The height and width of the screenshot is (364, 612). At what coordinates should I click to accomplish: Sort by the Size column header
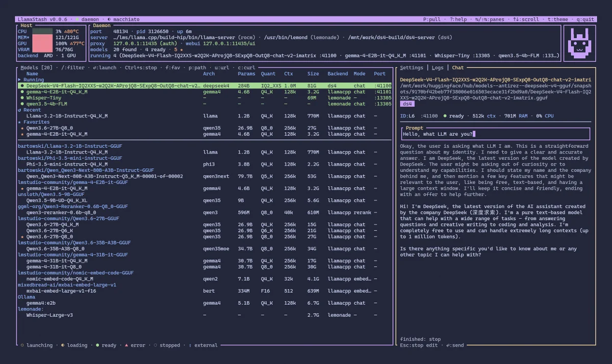313,73
